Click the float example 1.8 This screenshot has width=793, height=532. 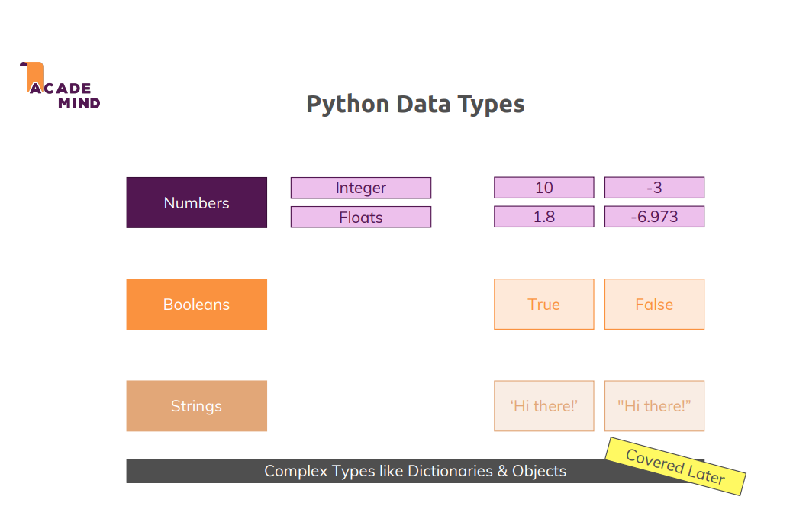543,218
